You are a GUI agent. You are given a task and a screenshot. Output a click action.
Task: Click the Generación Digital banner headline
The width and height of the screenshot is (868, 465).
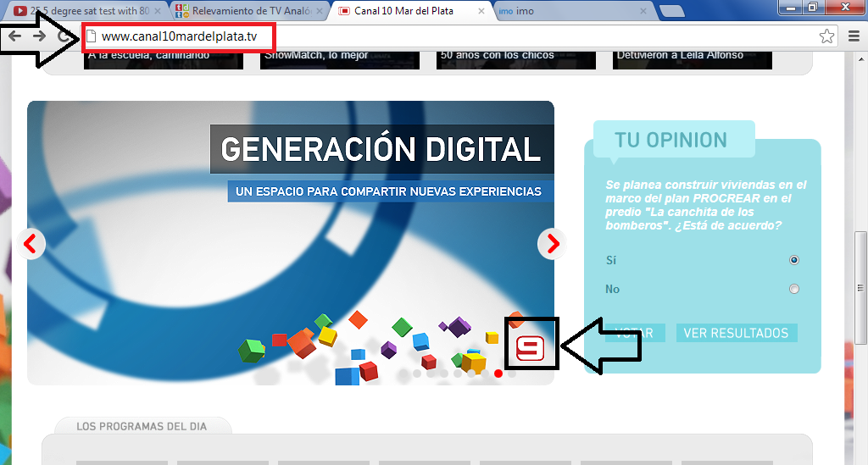point(381,149)
